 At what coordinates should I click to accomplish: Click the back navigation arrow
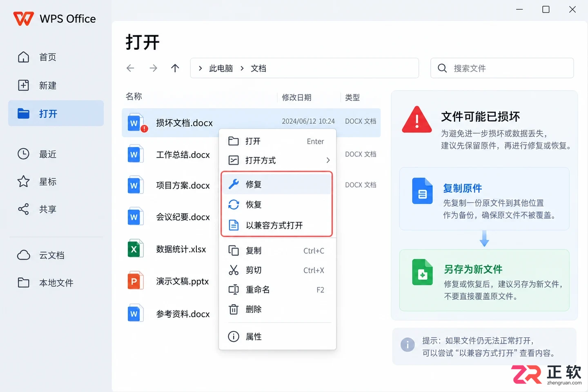point(130,68)
